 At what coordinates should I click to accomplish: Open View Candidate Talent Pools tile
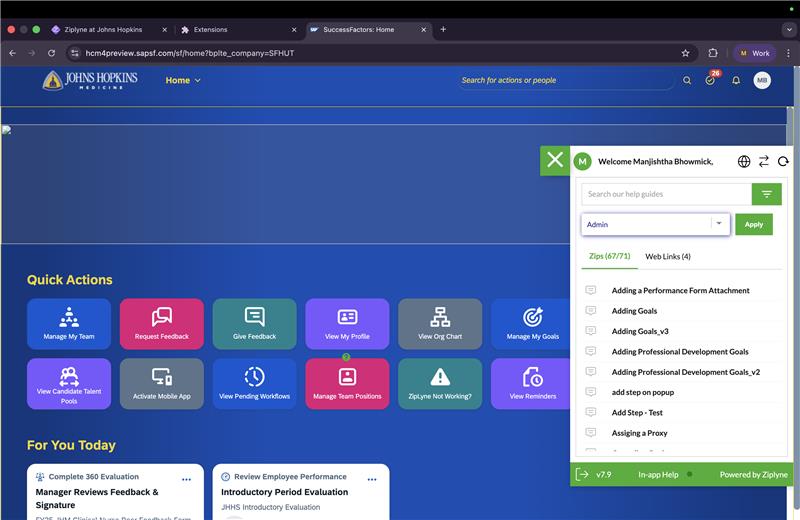click(x=69, y=384)
